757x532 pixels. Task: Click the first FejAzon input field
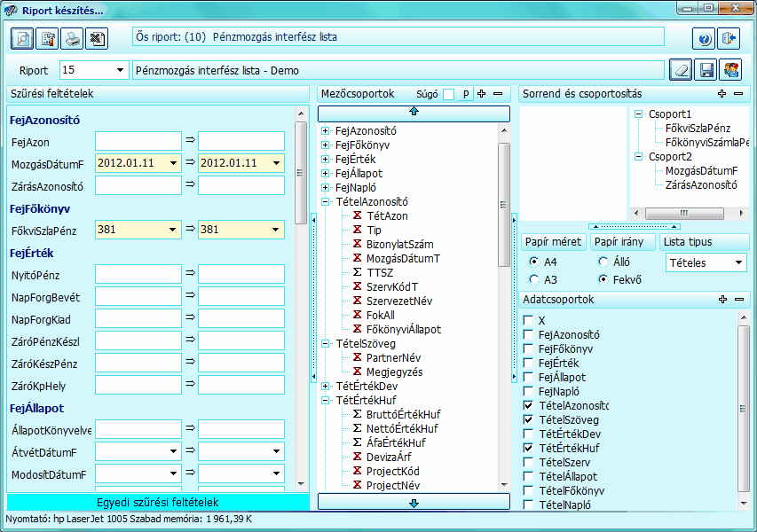tap(138, 141)
